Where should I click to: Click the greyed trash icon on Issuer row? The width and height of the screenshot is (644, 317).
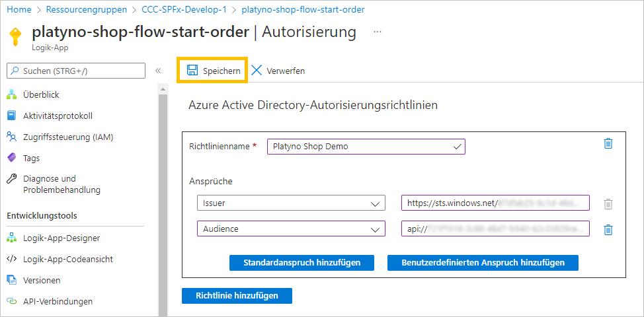pyautogui.click(x=608, y=204)
